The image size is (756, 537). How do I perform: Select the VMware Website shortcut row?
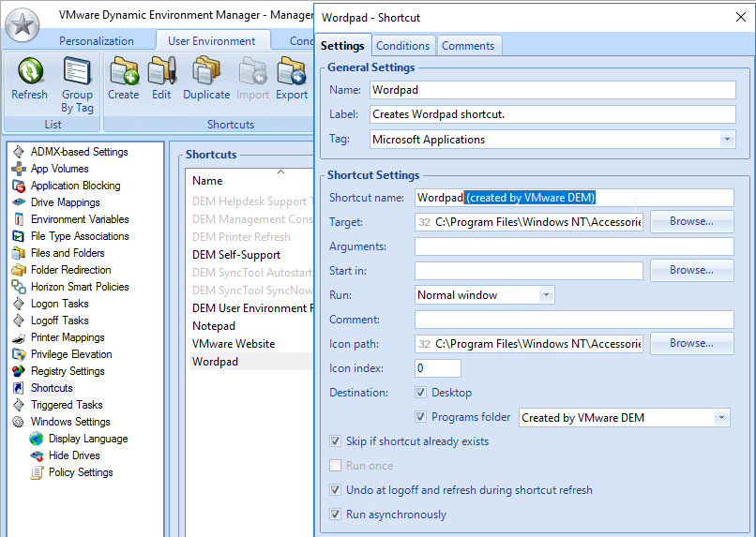pyautogui.click(x=251, y=344)
